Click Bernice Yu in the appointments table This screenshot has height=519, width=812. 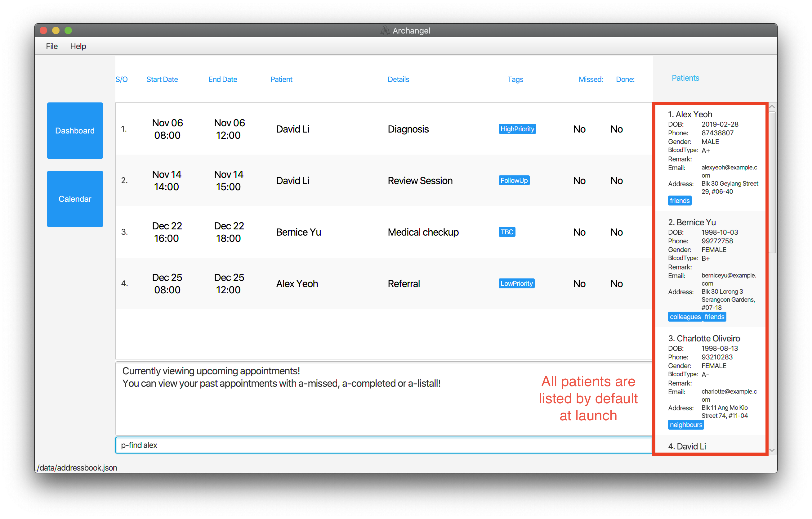point(298,232)
